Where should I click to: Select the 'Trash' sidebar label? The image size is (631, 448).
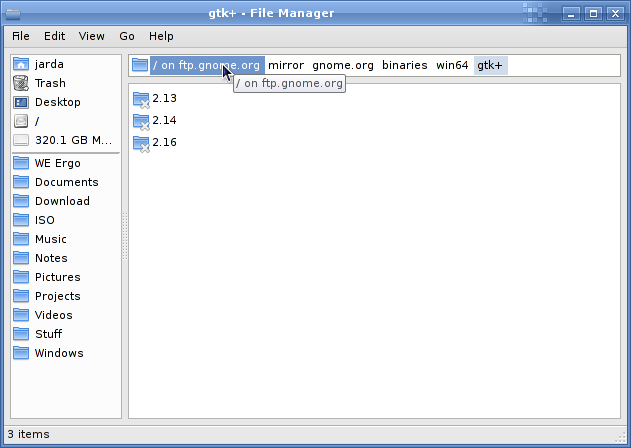[x=50, y=83]
